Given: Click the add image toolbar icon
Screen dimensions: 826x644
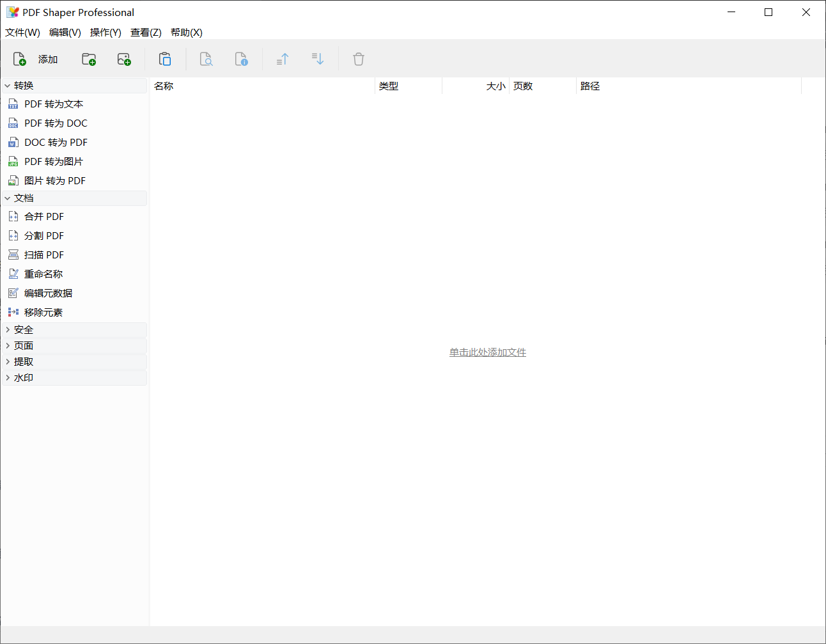Looking at the screenshot, I should coord(124,59).
